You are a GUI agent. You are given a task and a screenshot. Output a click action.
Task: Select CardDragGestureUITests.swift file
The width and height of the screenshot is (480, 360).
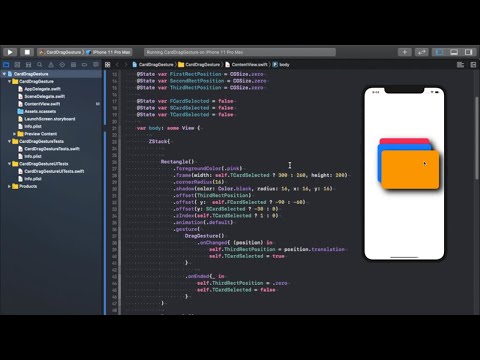(x=54, y=171)
